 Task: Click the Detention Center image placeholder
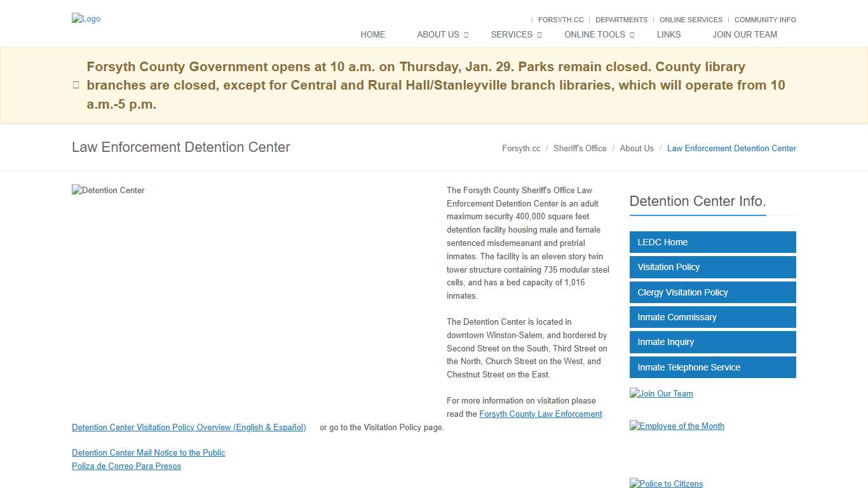click(108, 190)
